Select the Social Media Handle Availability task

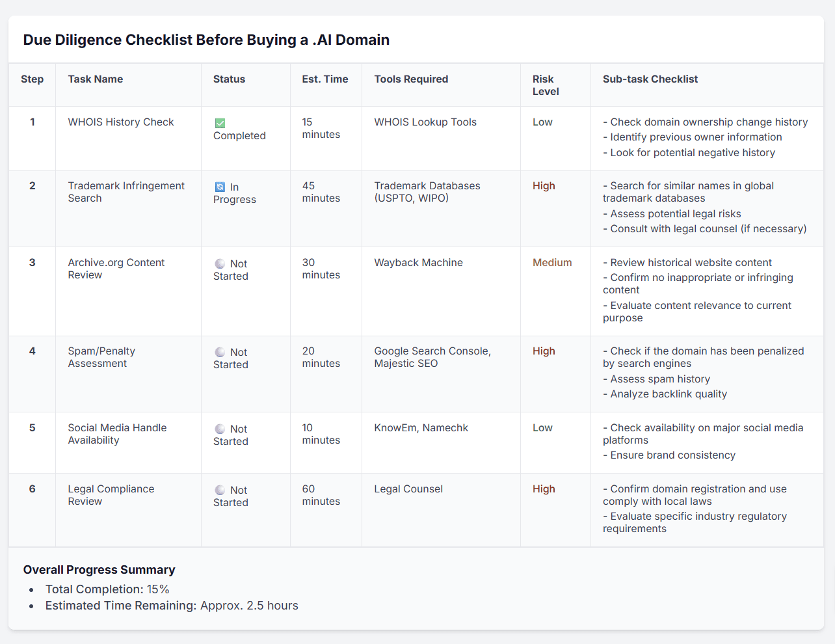coord(117,434)
